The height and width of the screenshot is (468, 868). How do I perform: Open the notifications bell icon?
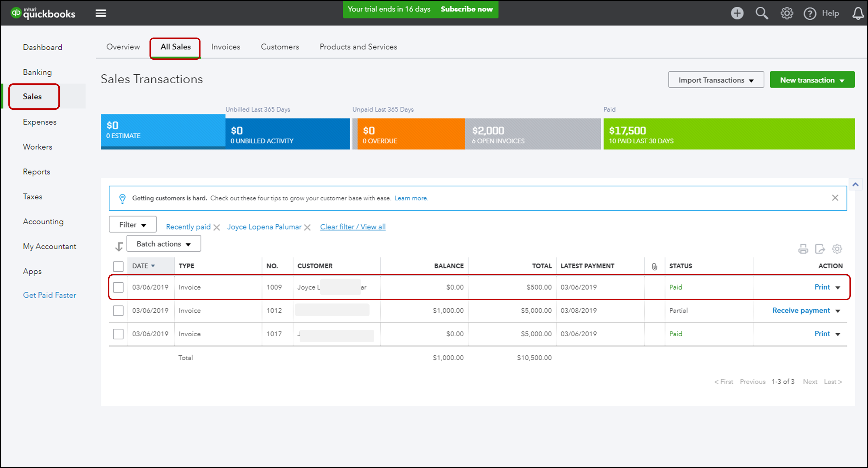(x=858, y=14)
